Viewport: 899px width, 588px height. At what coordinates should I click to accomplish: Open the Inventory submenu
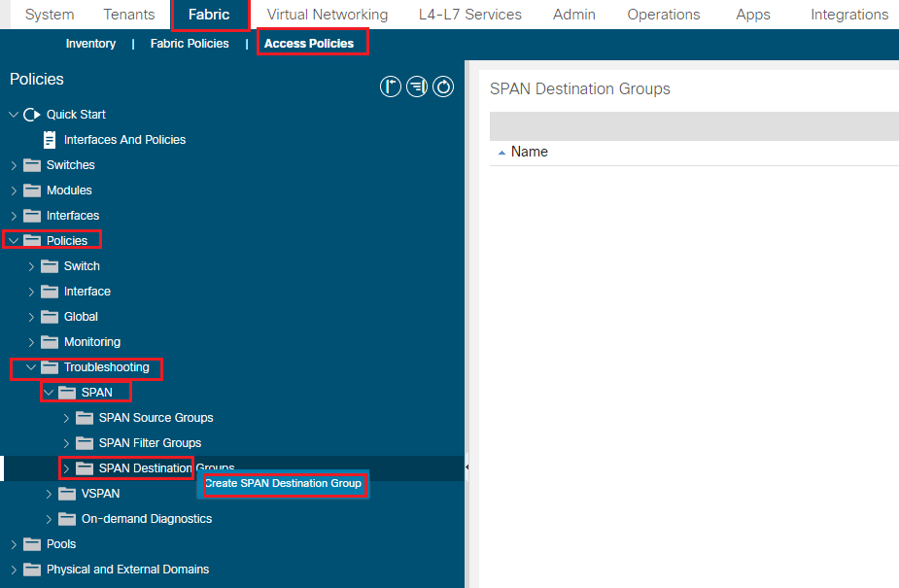click(90, 44)
